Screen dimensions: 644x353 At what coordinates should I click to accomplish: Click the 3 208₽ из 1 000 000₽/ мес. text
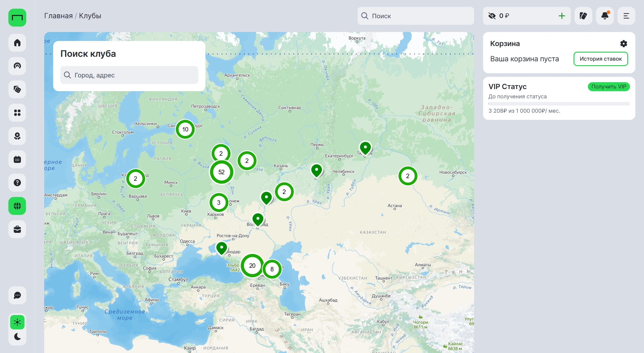pos(524,111)
